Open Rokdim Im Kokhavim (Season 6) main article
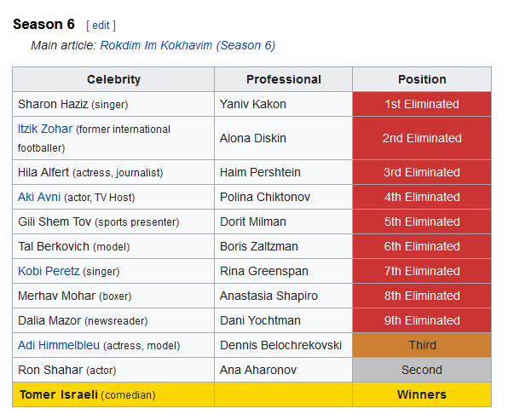The height and width of the screenshot is (420, 508). tap(188, 46)
